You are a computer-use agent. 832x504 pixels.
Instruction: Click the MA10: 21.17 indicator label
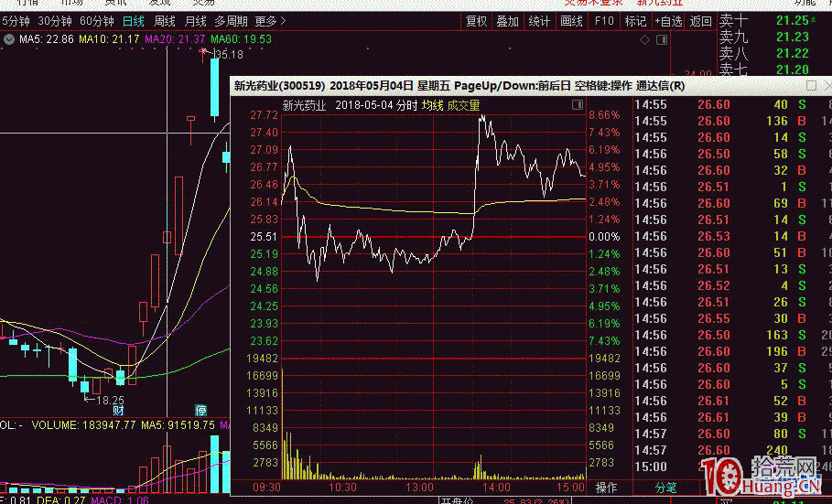click(109, 39)
